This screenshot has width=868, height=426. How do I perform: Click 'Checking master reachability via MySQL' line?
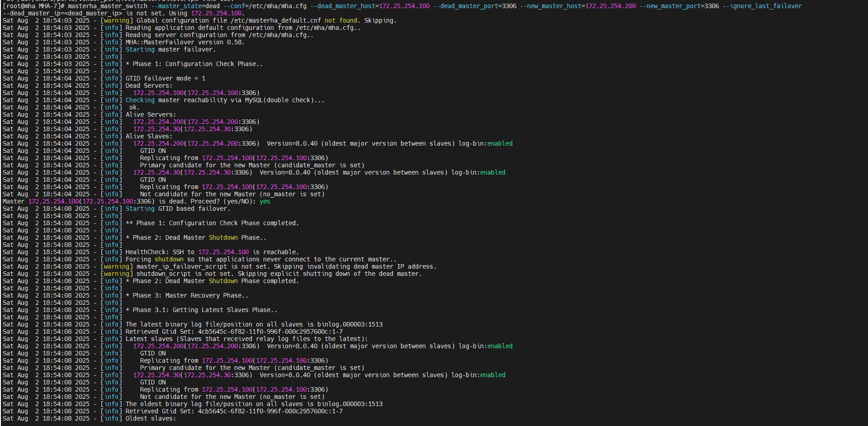coord(225,100)
